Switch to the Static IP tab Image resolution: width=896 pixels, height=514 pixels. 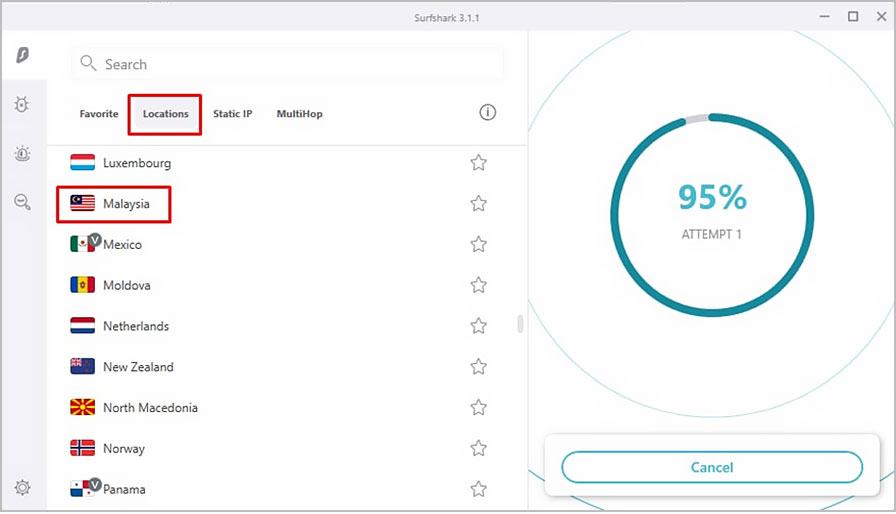click(x=232, y=114)
